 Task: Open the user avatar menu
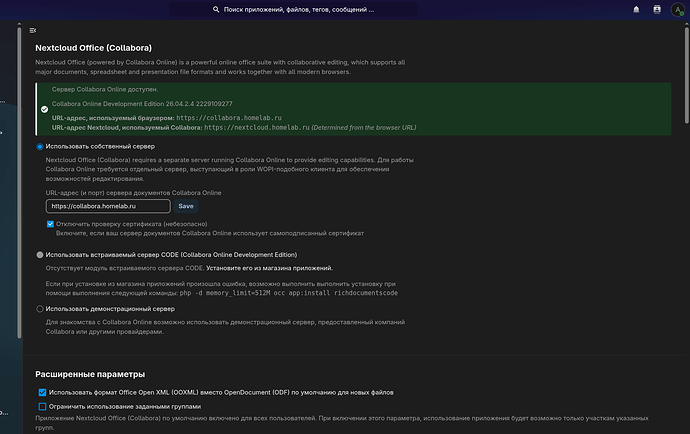click(x=678, y=9)
